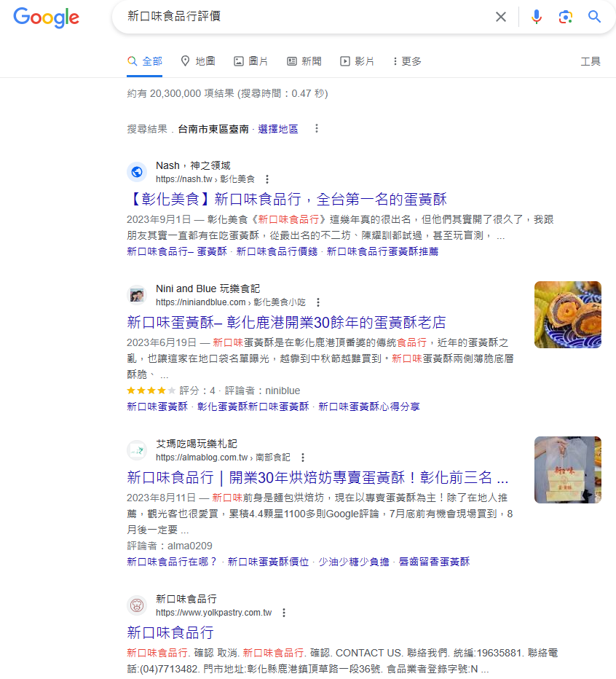The image size is (616, 679).
Task: Open three-dot menu for yolkpastry.com.tw result
Action: 284,613
